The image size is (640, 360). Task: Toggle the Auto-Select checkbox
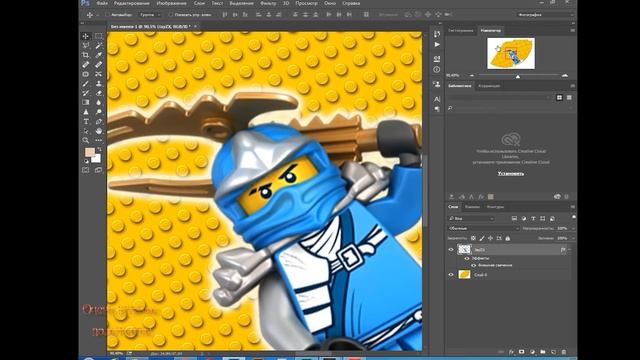tap(107, 15)
